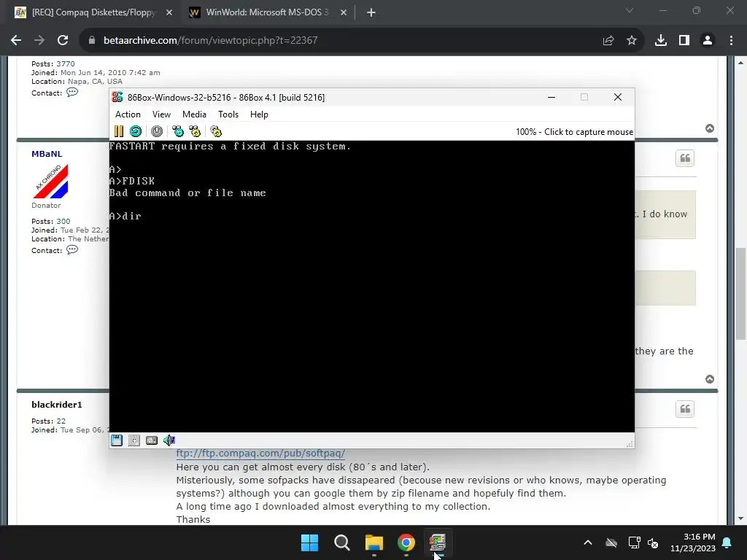Open the 86Box Action menu

128,114
